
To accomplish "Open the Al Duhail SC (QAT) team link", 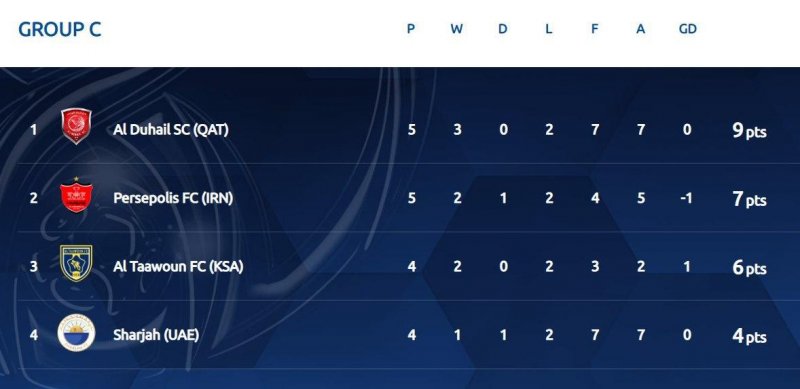I will [x=171, y=130].
